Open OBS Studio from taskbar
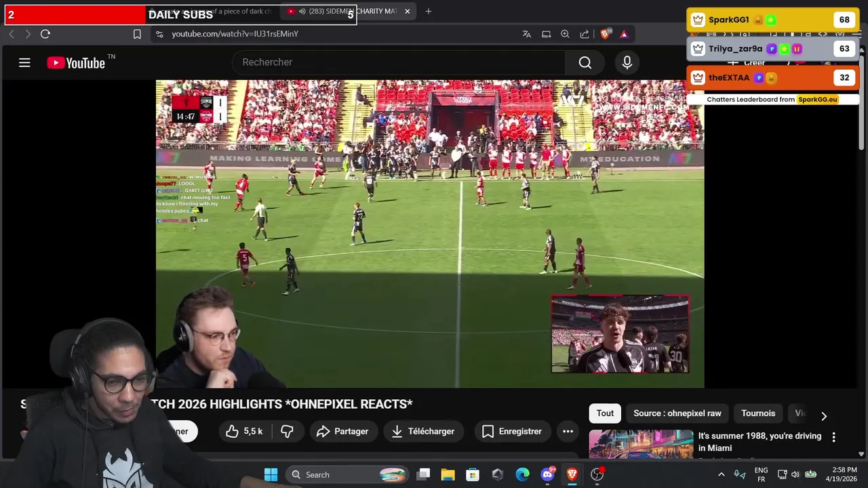 click(597, 474)
